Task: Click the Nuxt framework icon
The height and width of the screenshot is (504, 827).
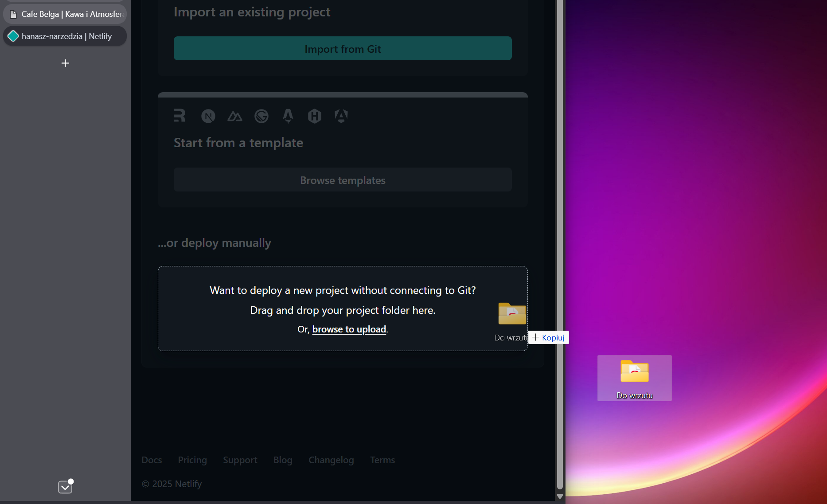Action: [235, 116]
